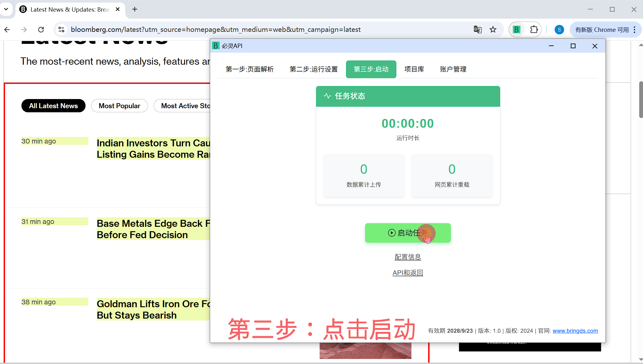The image size is (643, 364).
Task: Click the Google Translate icon in address bar
Action: tap(478, 30)
